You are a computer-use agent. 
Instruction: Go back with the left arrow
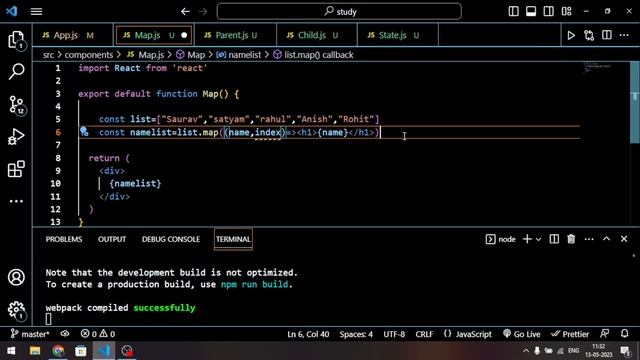pos(185,11)
